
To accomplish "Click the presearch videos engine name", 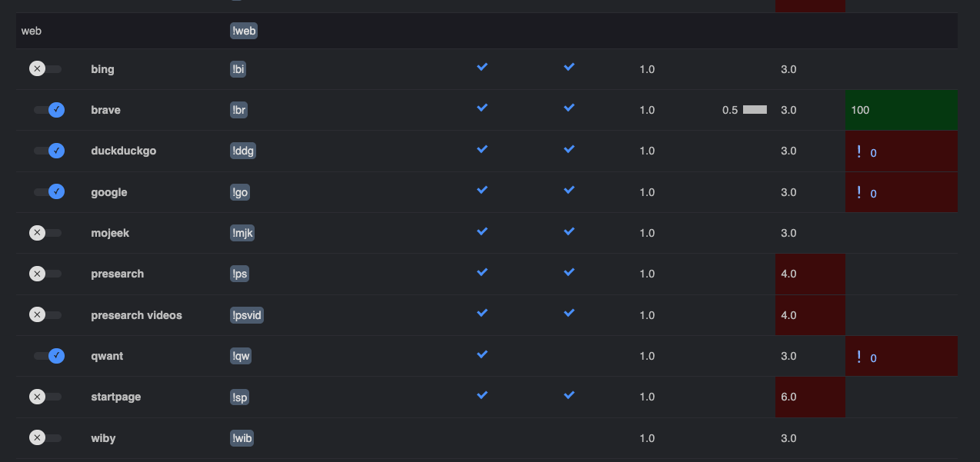I will (136, 315).
